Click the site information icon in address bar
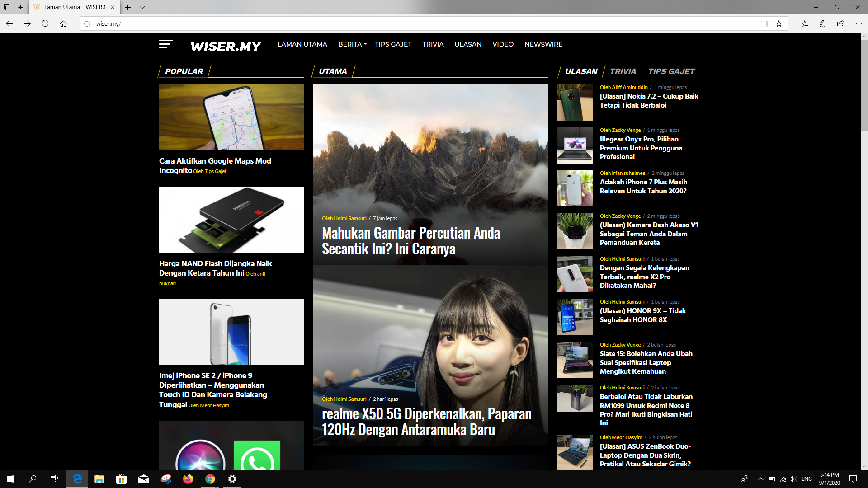Viewport: 868px width, 488px height. [87, 23]
